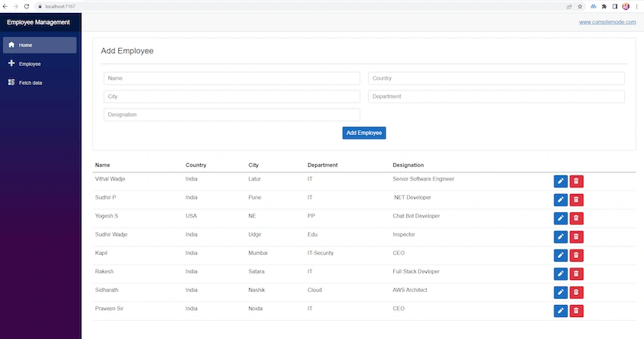Open the browser profile avatar

(x=626, y=7)
